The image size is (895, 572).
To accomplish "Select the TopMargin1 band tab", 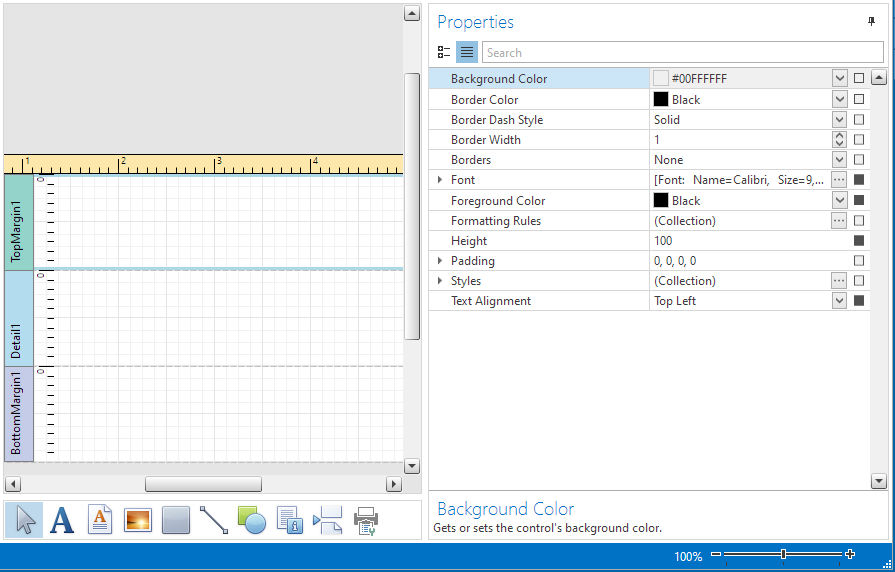I will [x=18, y=223].
